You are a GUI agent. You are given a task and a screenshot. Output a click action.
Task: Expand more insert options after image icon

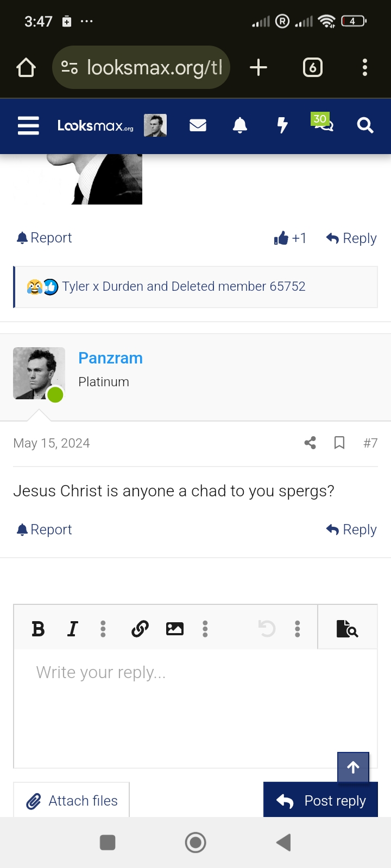pos(205,629)
